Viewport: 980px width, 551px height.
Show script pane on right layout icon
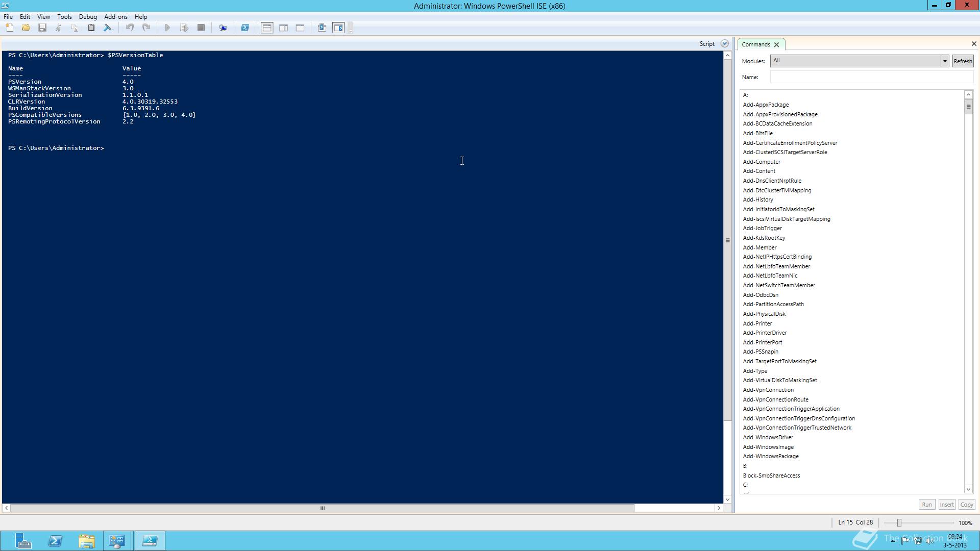click(284, 28)
